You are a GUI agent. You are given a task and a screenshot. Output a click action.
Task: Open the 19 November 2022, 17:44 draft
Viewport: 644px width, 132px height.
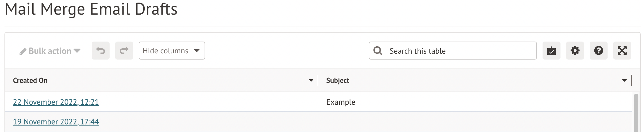point(56,122)
